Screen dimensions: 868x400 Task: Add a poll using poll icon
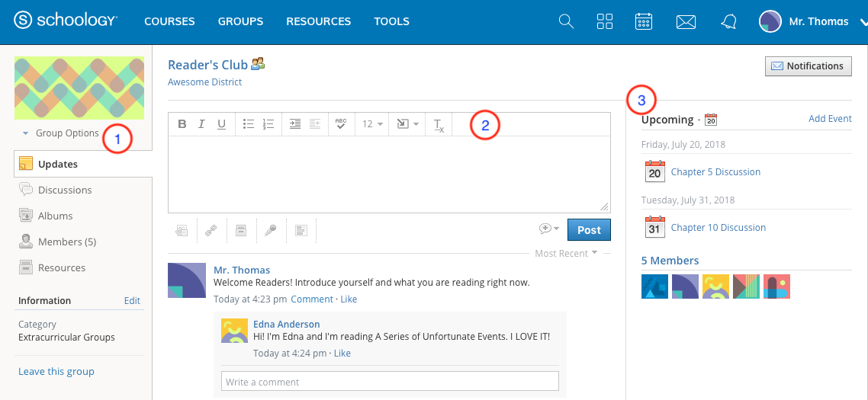click(x=301, y=231)
